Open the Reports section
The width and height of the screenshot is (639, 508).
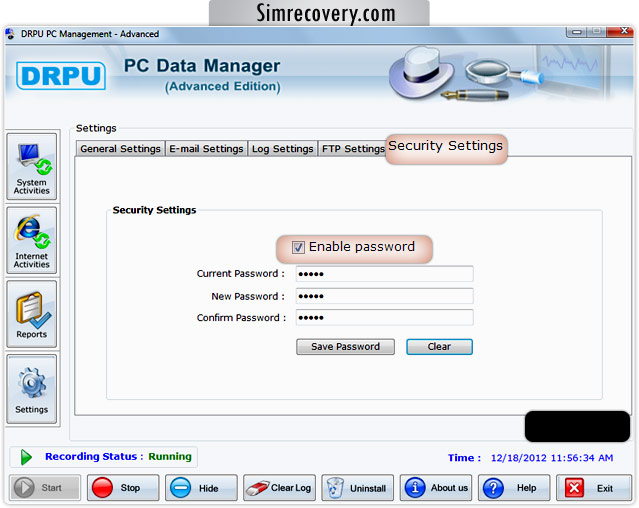pyautogui.click(x=31, y=314)
